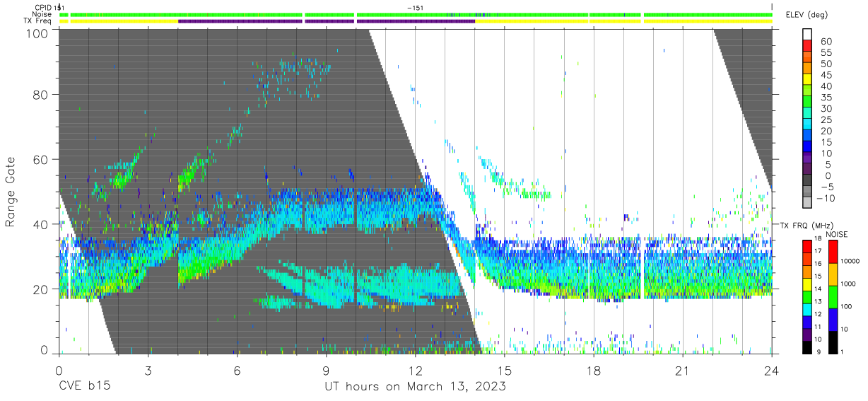Click the blue swatch in the NOISE color bar

(832, 320)
